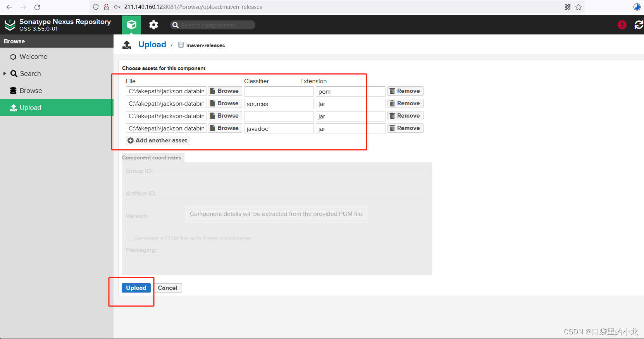This screenshot has width=644, height=339.
Task: Click the file path field of javadoc row
Action: point(166,128)
